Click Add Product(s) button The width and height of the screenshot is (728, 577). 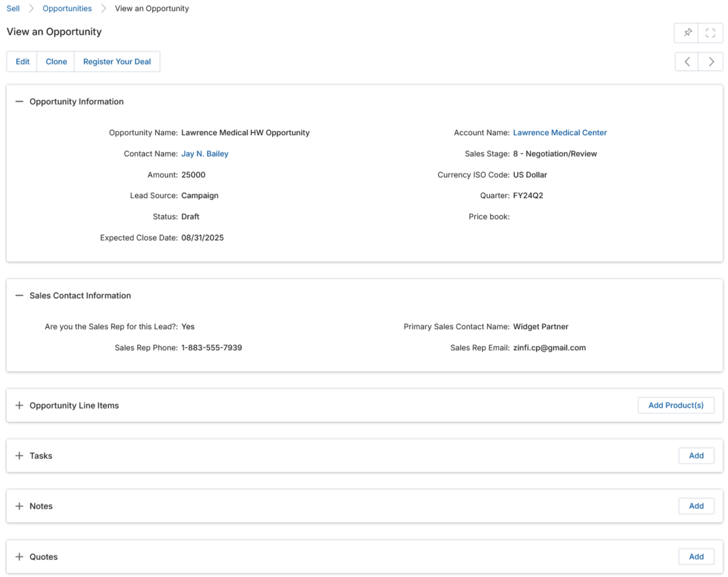(x=676, y=405)
